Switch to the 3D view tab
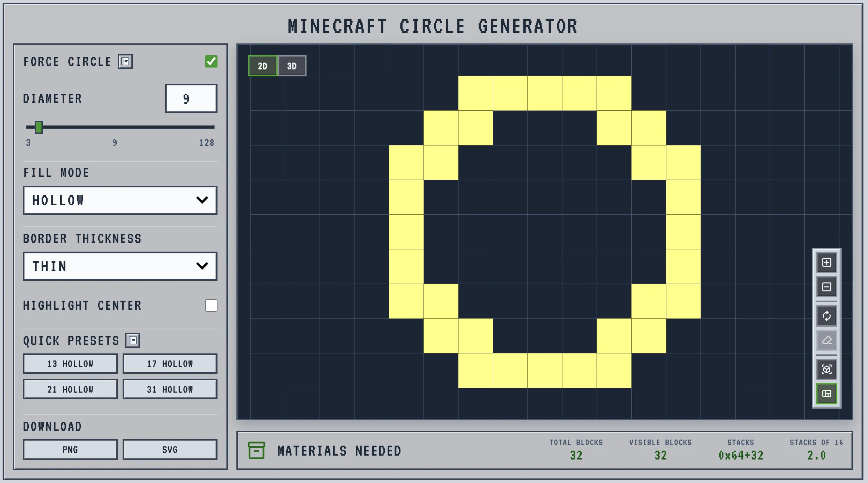868x483 pixels. click(x=292, y=66)
